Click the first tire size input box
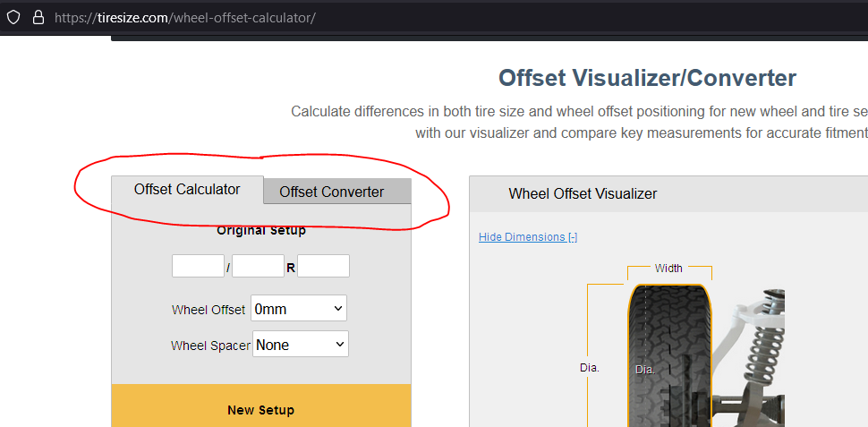This screenshot has height=427, width=868. 198,266
